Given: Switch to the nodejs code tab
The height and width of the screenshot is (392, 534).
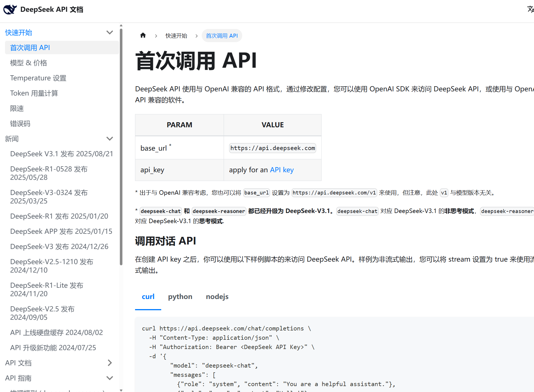Looking at the screenshot, I should (x=217, y=297).
